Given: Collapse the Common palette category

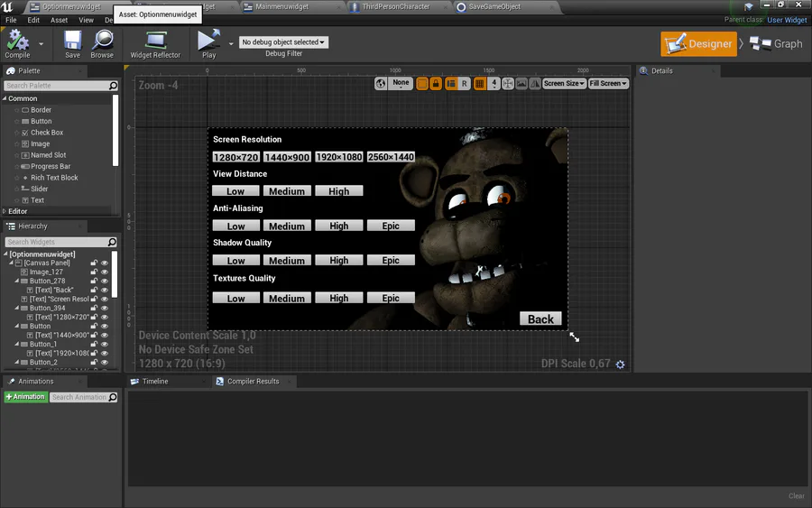Looking at the screenshot, I should (x=5, y=98).
